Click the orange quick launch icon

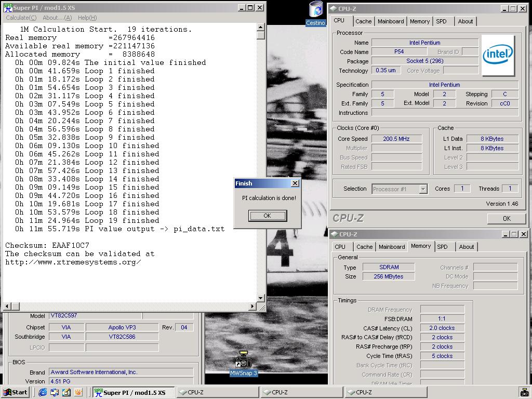78,392
